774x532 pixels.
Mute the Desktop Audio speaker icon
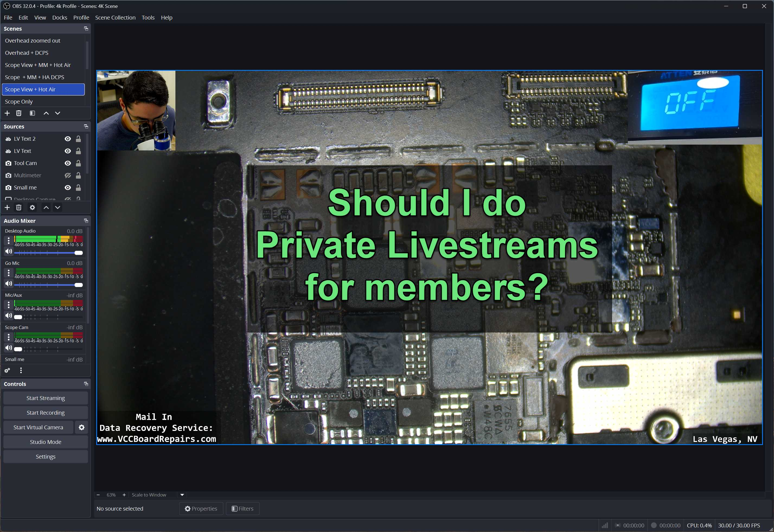pos(9,252)
